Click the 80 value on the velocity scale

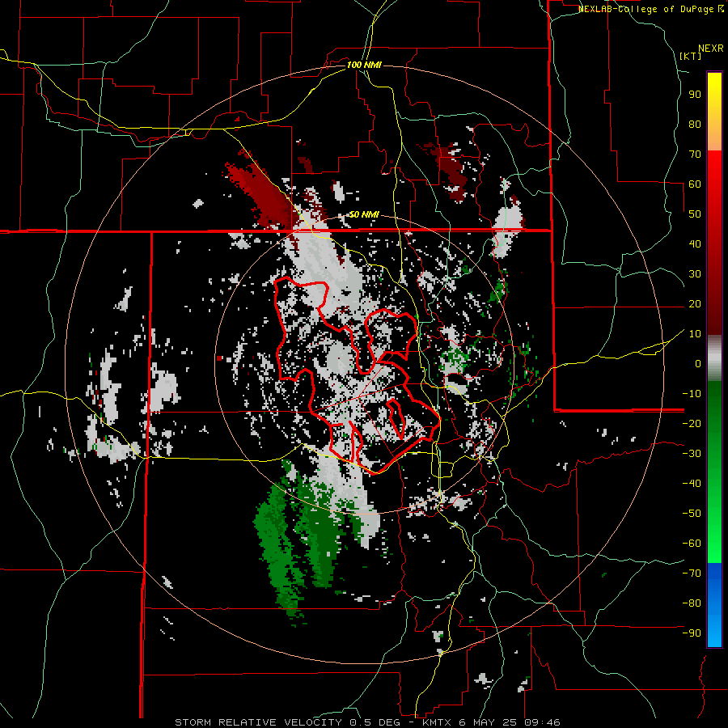pos(695,125)
